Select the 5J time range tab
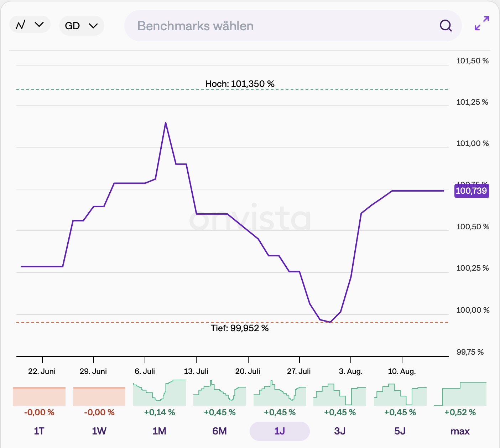500x448 pixels. click(400, 431)
